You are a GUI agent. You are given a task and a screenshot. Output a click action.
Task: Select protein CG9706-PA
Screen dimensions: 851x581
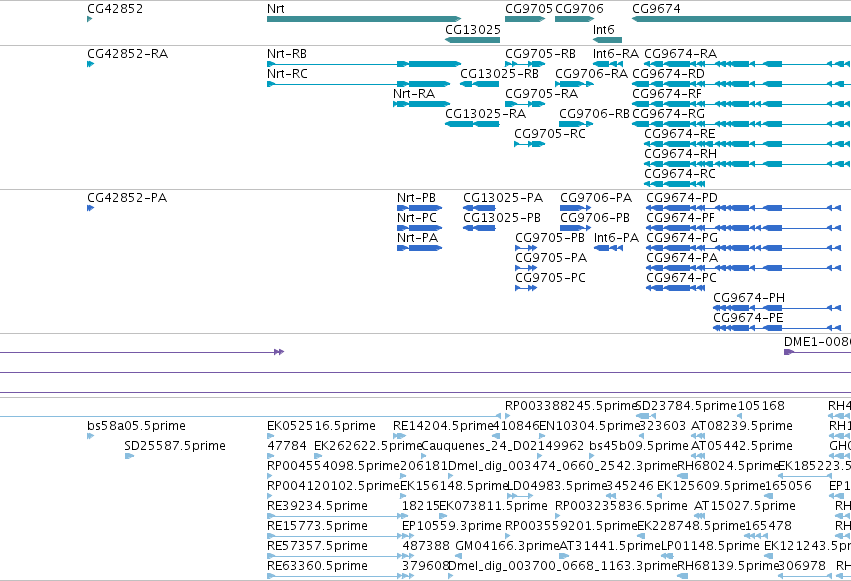(575, 208)
